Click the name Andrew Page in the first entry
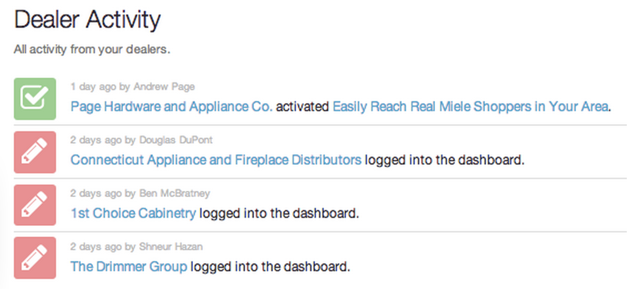The width and height of the screenshot is (644, 289). (x=164, y=87)
